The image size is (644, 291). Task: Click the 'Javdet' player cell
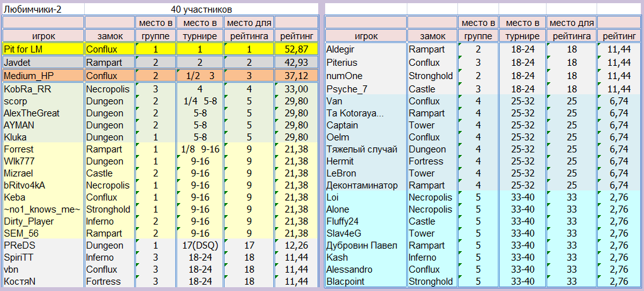tap(43, 63)
